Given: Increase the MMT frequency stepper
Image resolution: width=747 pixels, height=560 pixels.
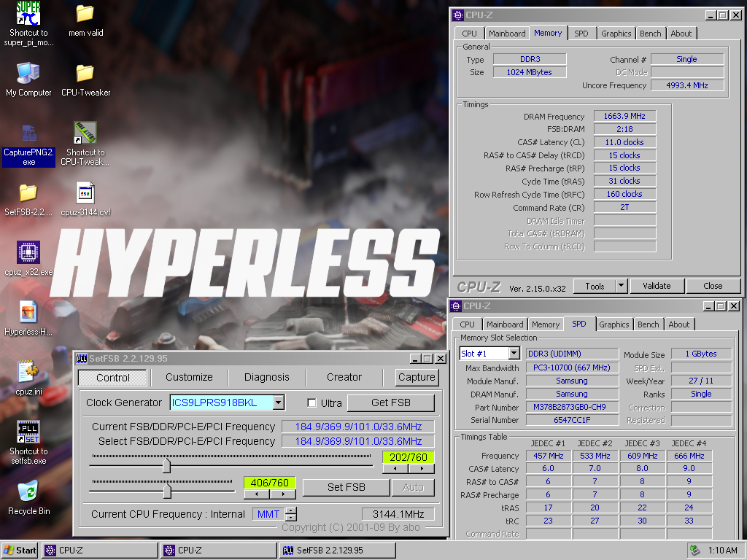Looking at the screenshot, I should click(x=291, y=510).
